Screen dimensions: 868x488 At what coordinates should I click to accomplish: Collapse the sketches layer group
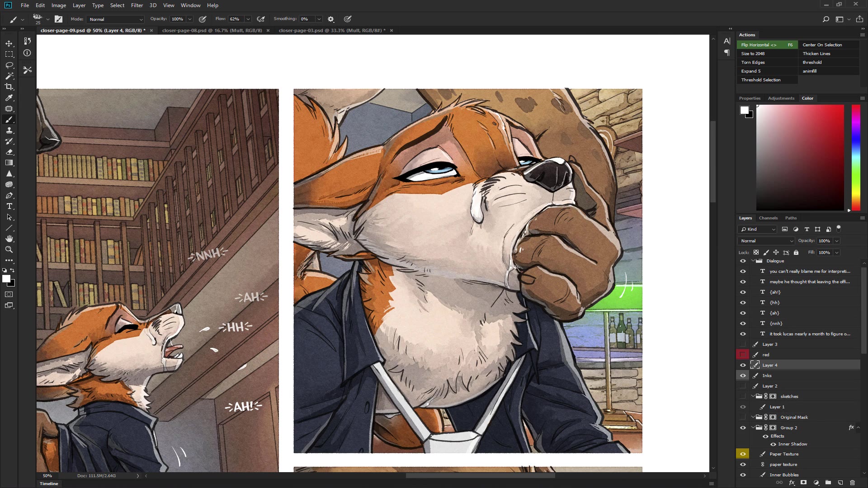(x=753, y=396)
